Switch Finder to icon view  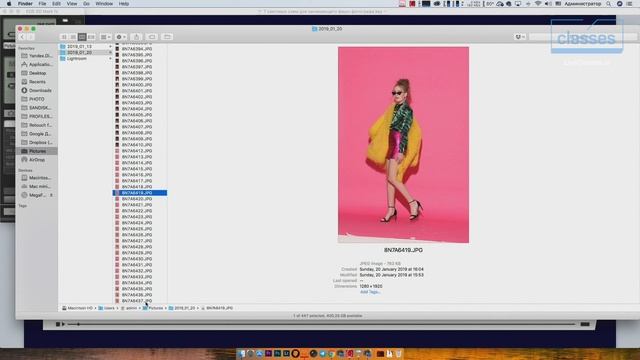(x=64, y=37)
